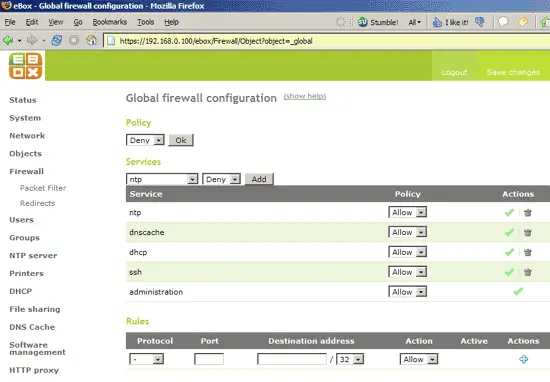Image resolution: width=550 pixels, height=382 pixels.
Task: Delete the dnscache service row
Action: click(528, 233)
